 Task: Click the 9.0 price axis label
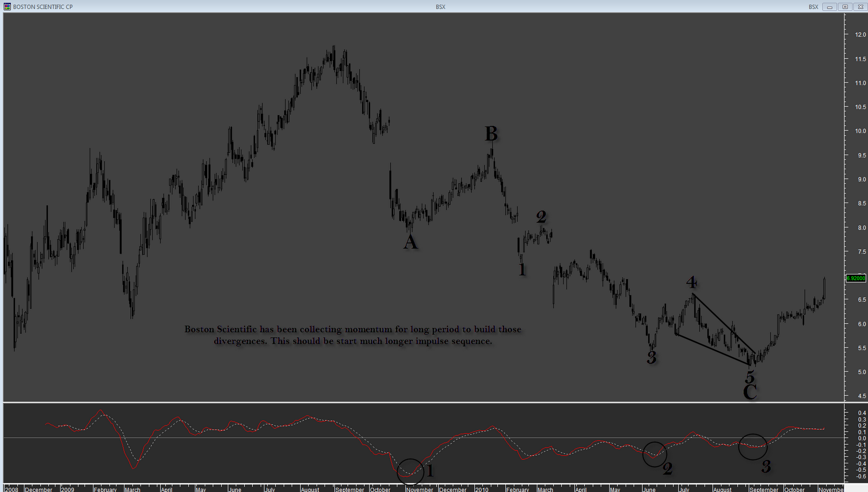(861, 179)
